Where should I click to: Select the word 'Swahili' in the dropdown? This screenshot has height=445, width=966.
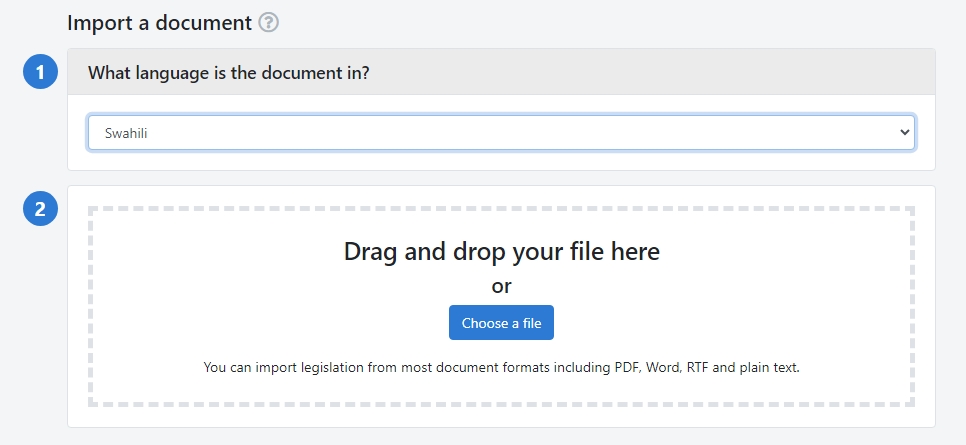(126, 132)
